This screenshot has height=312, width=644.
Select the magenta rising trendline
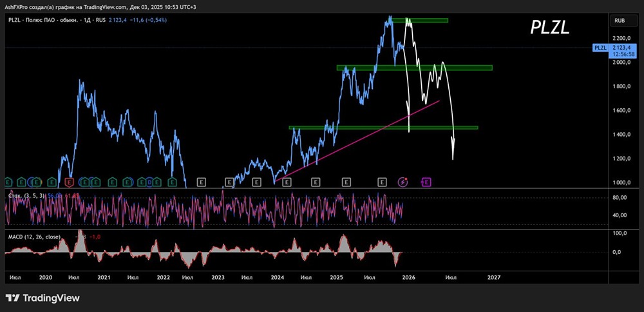coord(357,140)
